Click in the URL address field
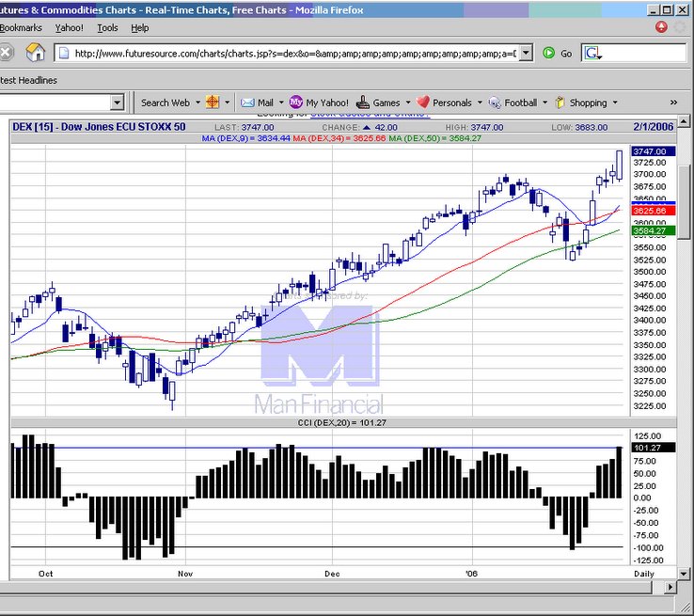The image size is (694, 616). [294, 54]
